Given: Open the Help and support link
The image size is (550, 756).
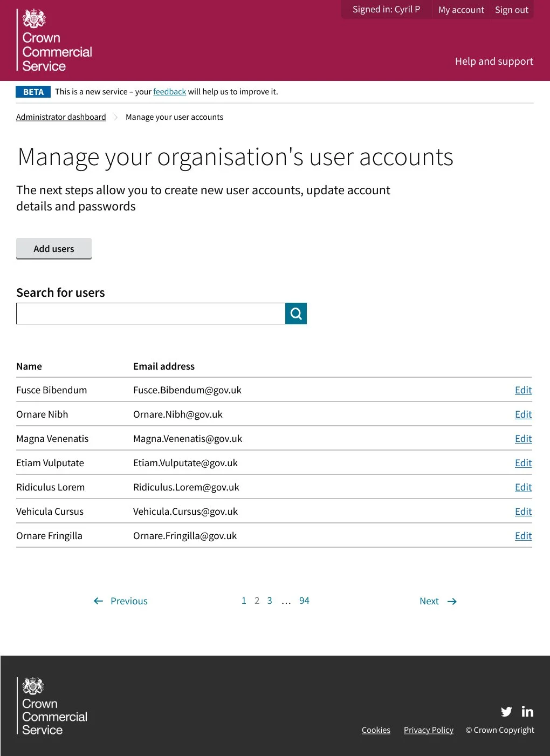Looking at the screenshot, I should (x=493, y=61).
